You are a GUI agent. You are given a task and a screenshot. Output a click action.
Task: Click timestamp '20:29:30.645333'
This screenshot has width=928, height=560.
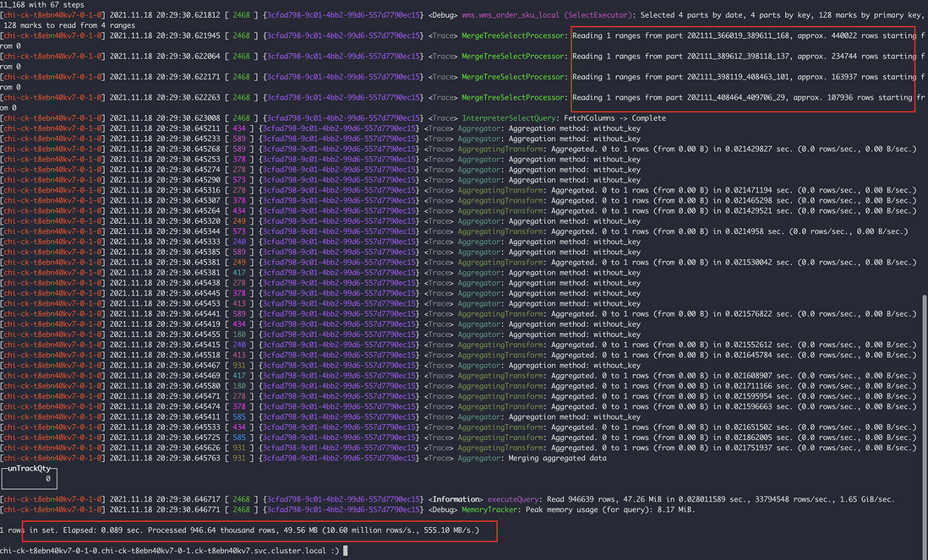point(188,242)
